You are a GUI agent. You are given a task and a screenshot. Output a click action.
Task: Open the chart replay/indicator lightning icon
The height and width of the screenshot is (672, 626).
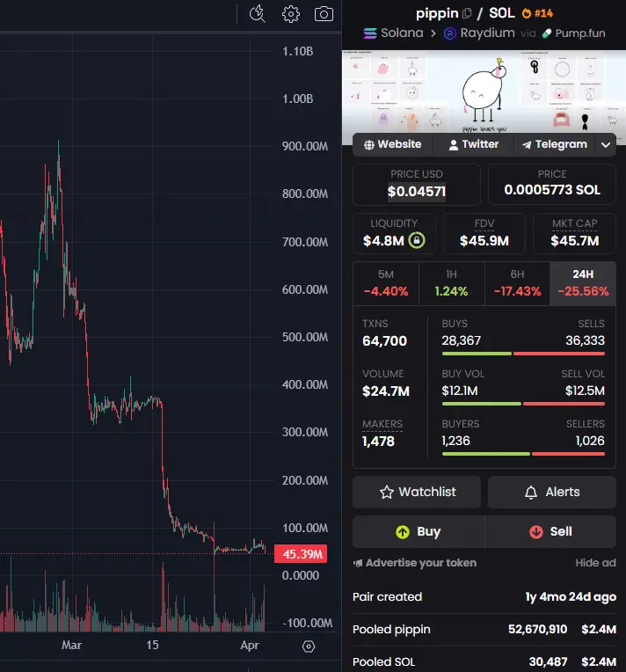[257, 14]
